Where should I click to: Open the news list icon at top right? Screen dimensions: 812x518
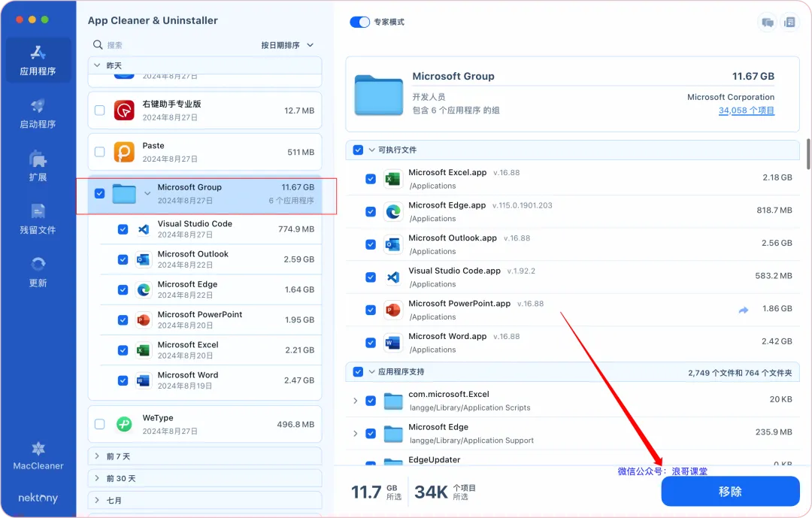[789, 23]
